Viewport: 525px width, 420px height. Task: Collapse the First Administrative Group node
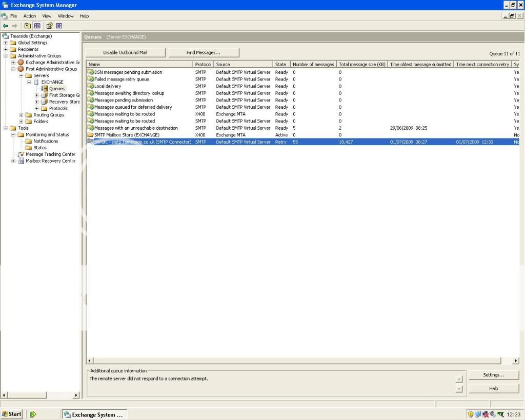click(13, 69)
